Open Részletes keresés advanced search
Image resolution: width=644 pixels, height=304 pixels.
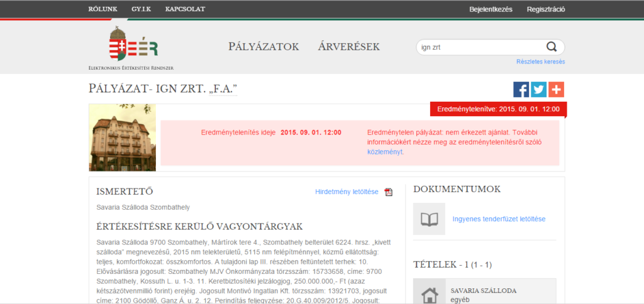[x=540, y=62]
